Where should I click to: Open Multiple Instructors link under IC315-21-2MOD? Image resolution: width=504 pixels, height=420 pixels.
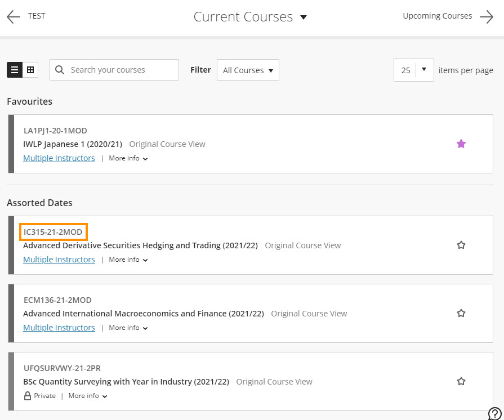click(59, 260)
